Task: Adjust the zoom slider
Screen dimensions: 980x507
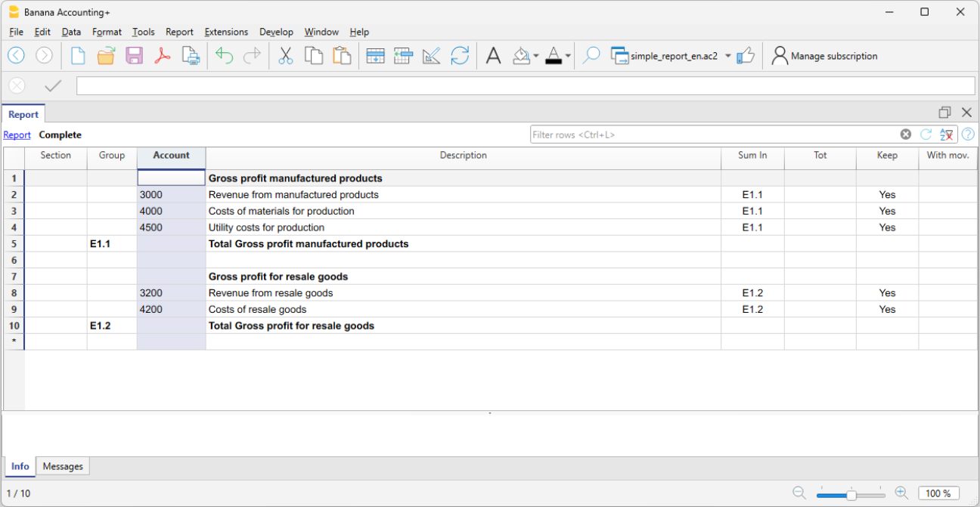Action: 851,493
